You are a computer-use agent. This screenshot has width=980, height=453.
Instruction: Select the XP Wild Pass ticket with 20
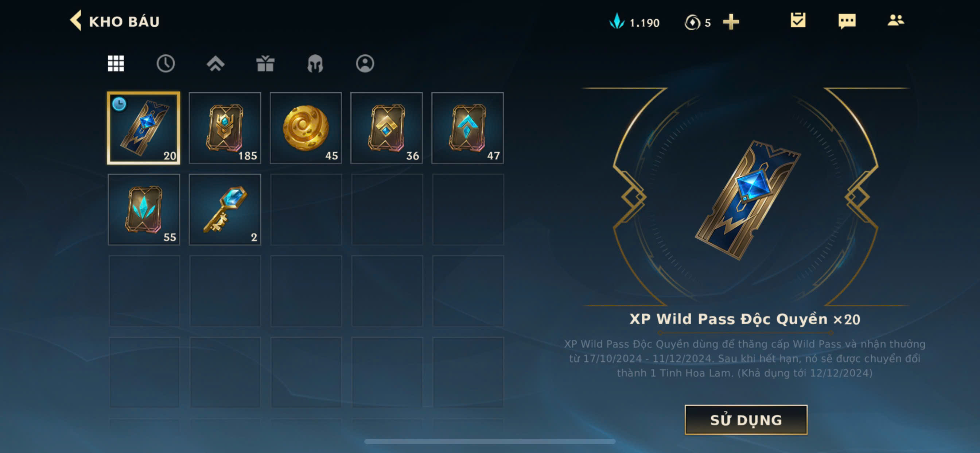tap(144, 128)
